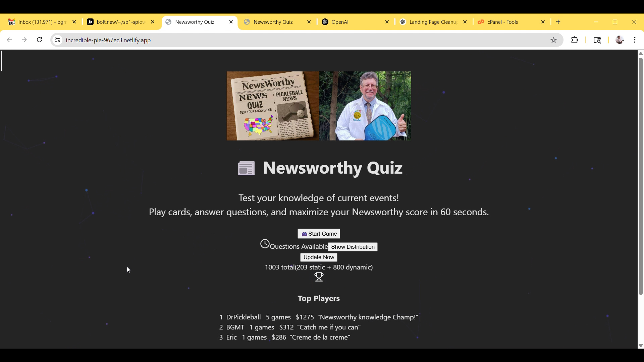This screenshot has height=362, width=644.
Task: Open the Extensions puzzle icon
Action: pyautogui.click(x=575, y=40)
